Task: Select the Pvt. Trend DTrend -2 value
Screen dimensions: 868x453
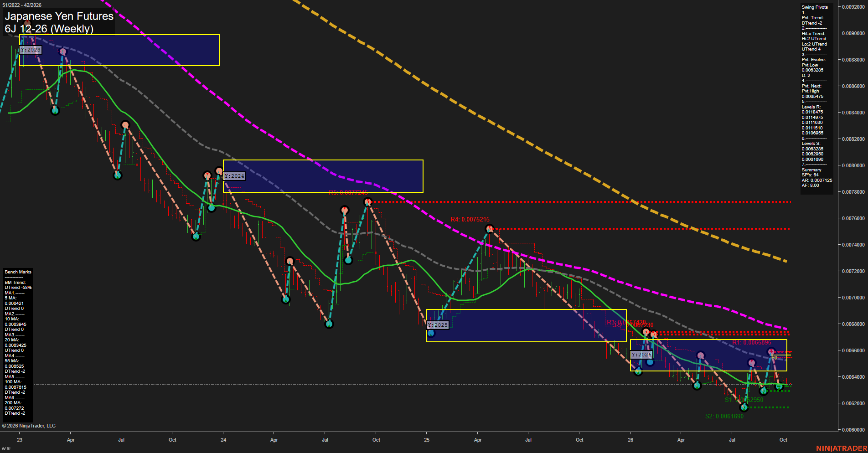Action: [812, 23]
